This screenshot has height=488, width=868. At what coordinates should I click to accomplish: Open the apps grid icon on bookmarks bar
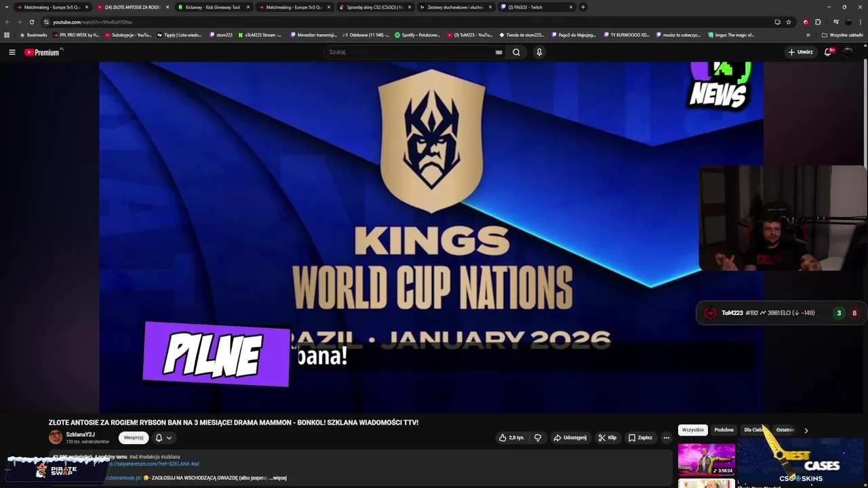pyautogui.click(x=7, y=35)
